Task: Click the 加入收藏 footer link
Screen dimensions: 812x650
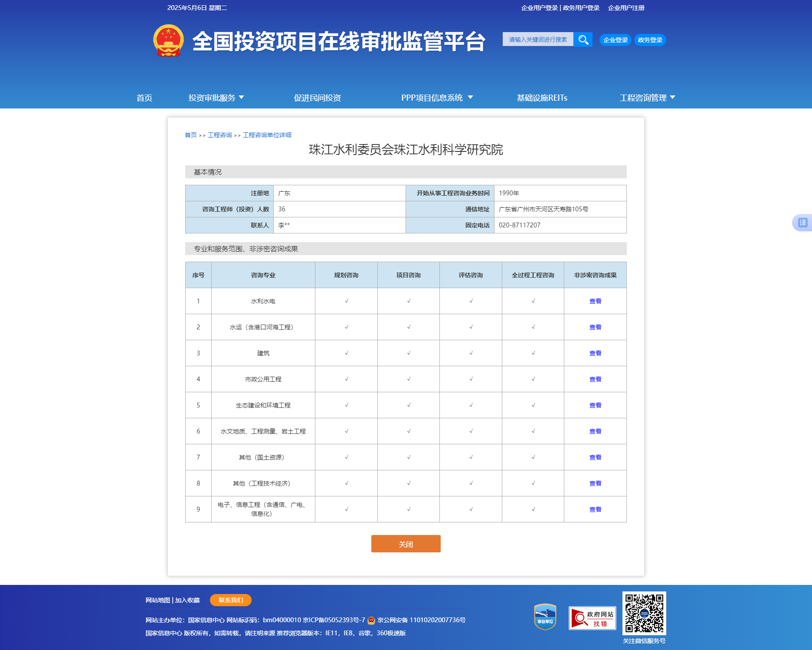Action: pos(187,600)
